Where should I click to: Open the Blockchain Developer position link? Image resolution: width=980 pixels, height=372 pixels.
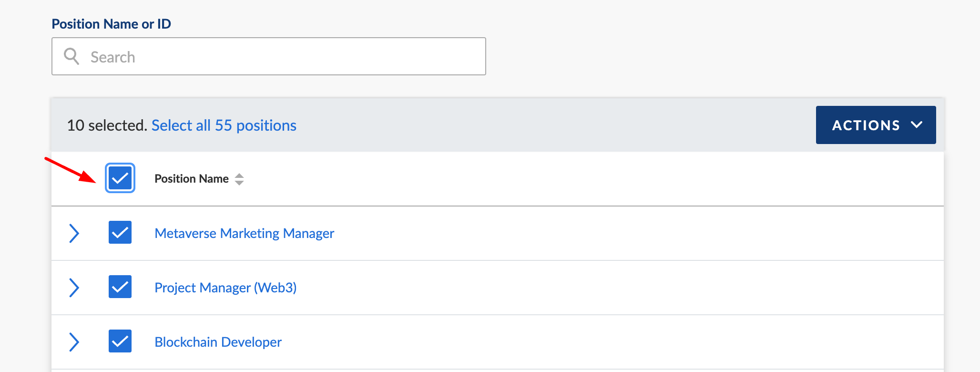(218, 342)
